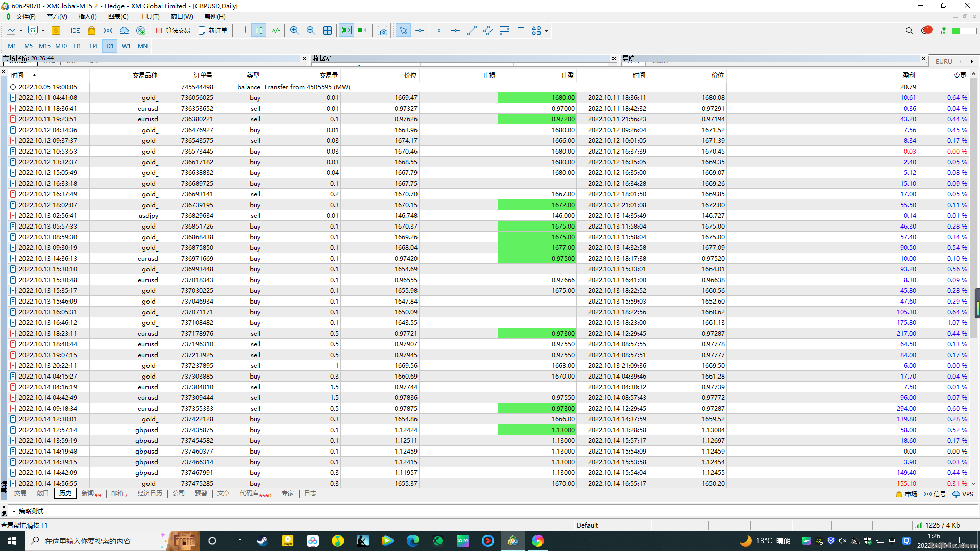980x551 pixels.
Task: Select the equidistant channel tool
Action: point(488,31)
